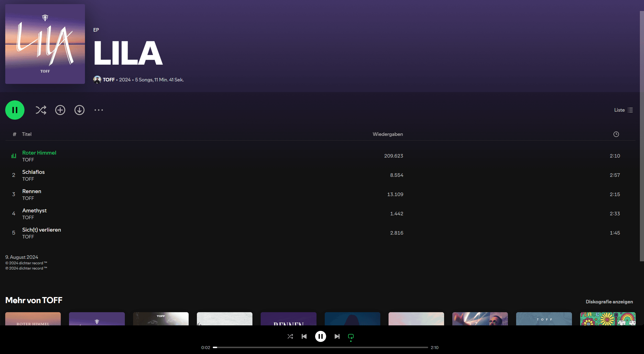Open TOFF artist under Schlaflos
The width and height of the screenshot is (644, 354).
click(28, 179)
